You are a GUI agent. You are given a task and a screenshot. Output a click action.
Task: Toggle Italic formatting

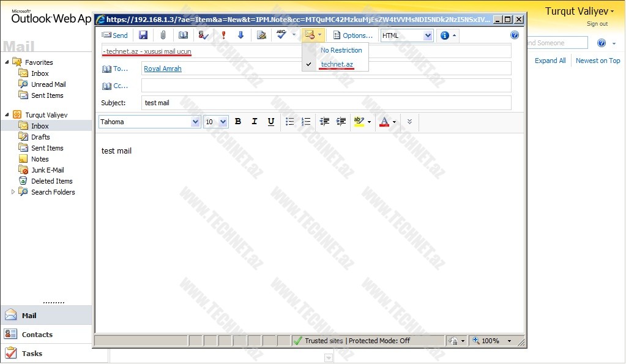click(x=255, y=122)
